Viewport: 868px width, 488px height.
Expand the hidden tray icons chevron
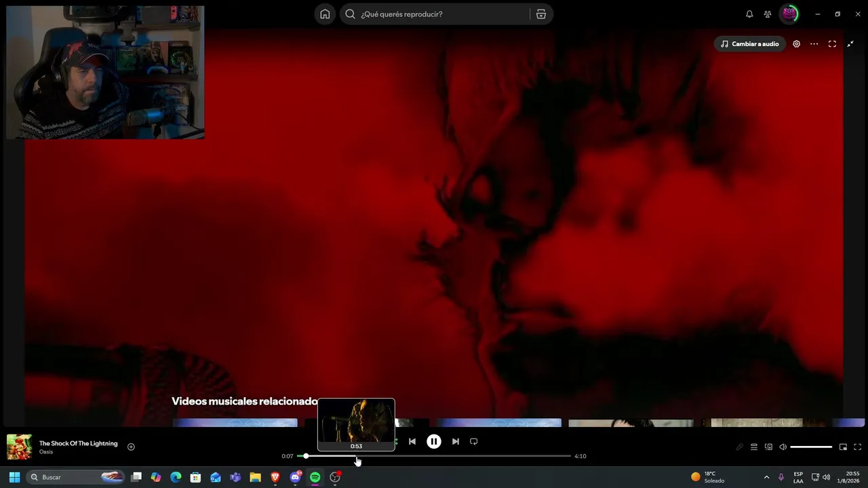coord(766,477)
